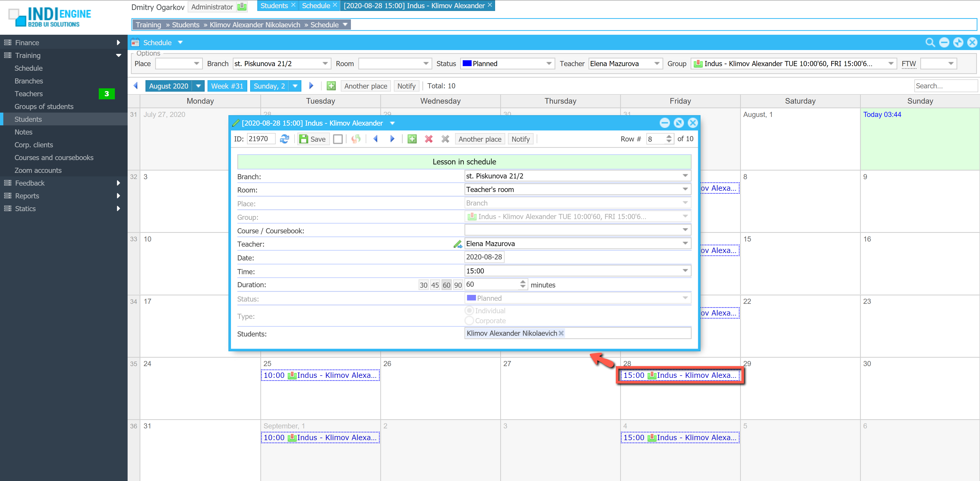
Task: Select the Corporate type radio button
Action: 470,321
